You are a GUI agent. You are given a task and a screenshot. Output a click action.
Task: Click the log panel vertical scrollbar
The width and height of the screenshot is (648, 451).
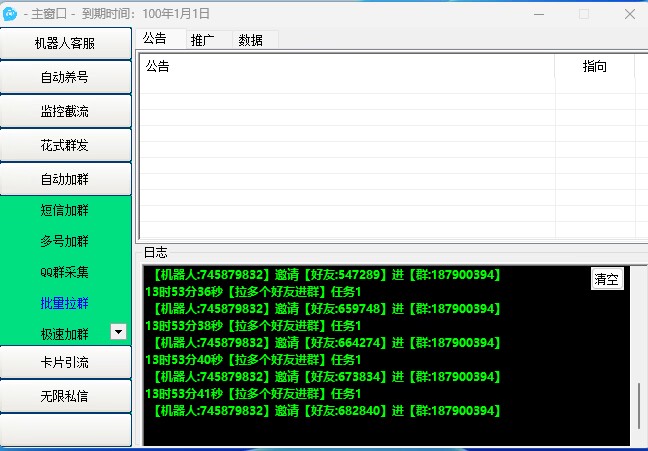(x=639, y=400)
